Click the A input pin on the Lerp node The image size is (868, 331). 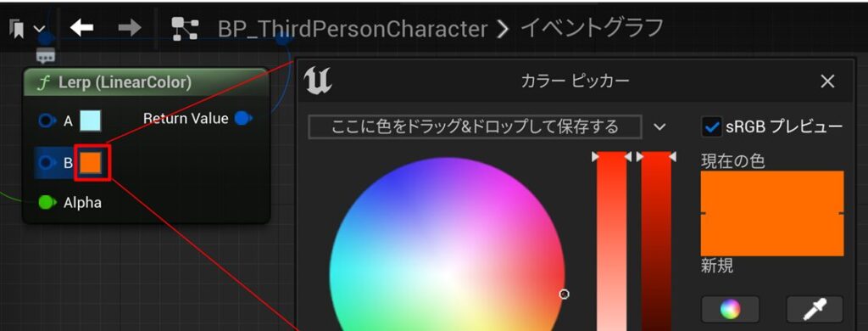pos(47,121)
